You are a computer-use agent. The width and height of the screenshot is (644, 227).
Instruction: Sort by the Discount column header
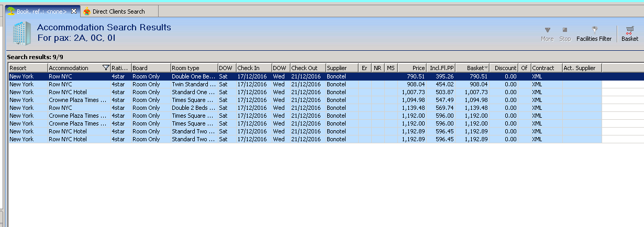click(505, 68)
